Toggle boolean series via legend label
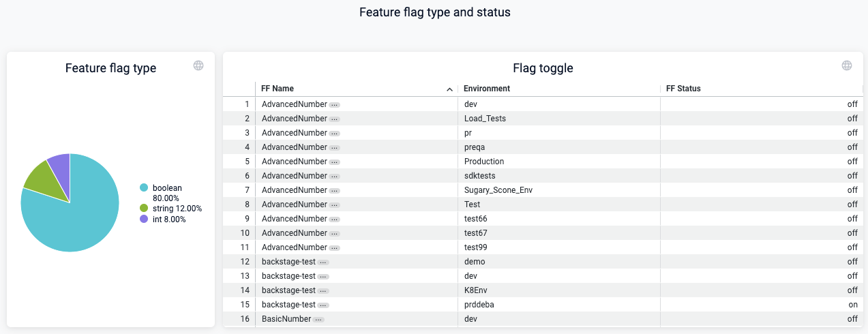The width and height of the screenshot is (868, 334). tap(167, 187)
